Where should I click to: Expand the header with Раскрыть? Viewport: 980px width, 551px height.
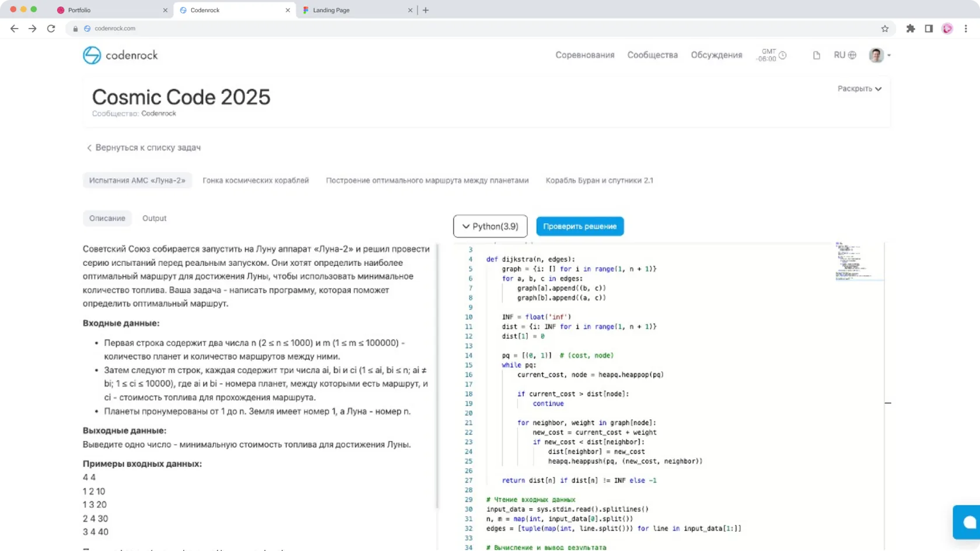pyautogui.click(x=859, y=89)
